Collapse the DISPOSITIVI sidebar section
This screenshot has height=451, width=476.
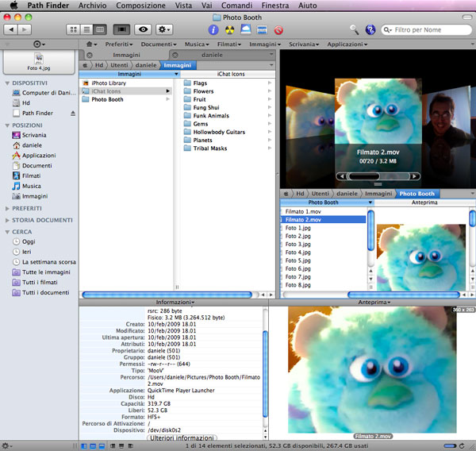click(x=7, y=83)
